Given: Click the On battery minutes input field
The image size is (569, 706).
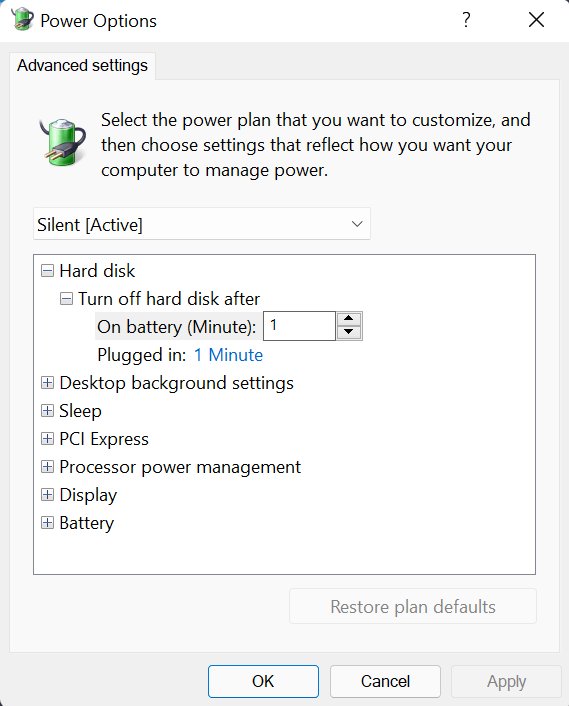Looking at the screenshot, I should [299, 326].
